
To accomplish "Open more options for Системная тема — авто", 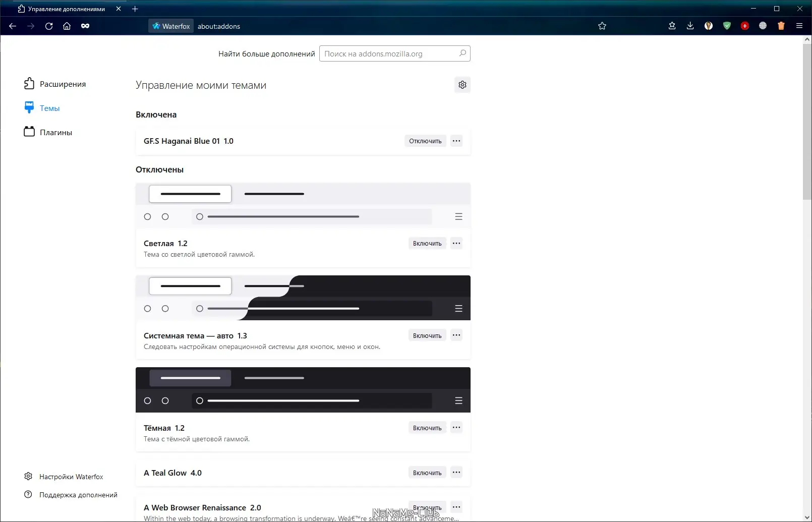I will click(x=456, y=336).
